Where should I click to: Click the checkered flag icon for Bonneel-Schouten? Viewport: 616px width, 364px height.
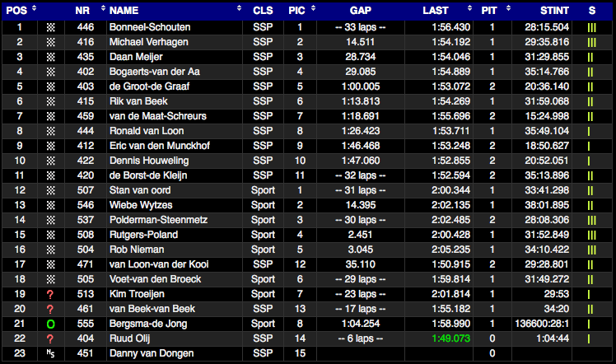click(x=51, y=27)
